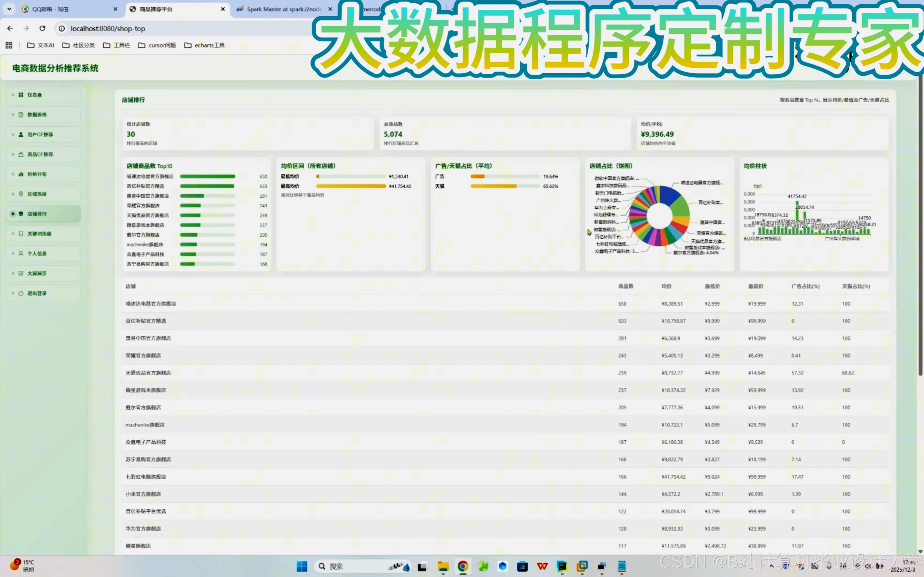Select the 仪表盘 dashboard grid icon
924x577 pixels.
pos(21,94)
